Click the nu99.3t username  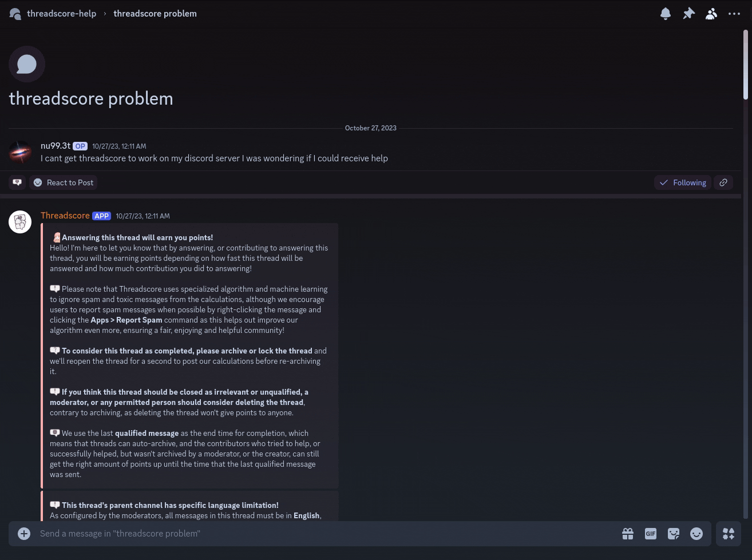pos(56,146)
